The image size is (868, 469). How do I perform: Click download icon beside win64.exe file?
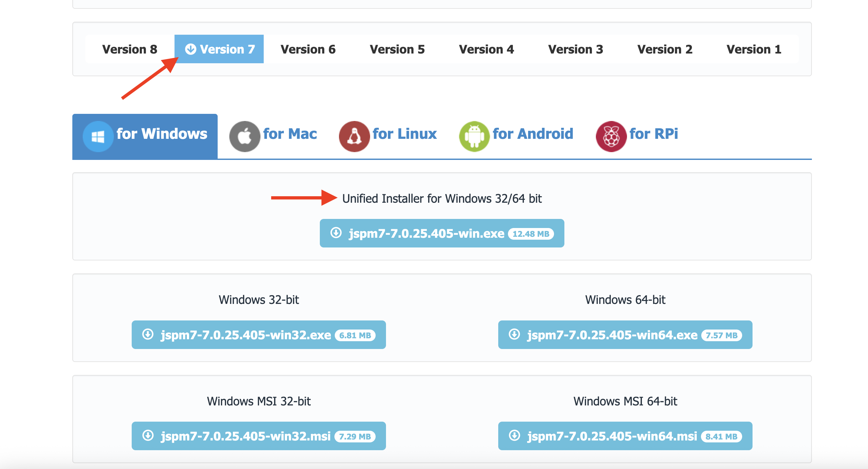pyautogui.click(x=514, y=334)
